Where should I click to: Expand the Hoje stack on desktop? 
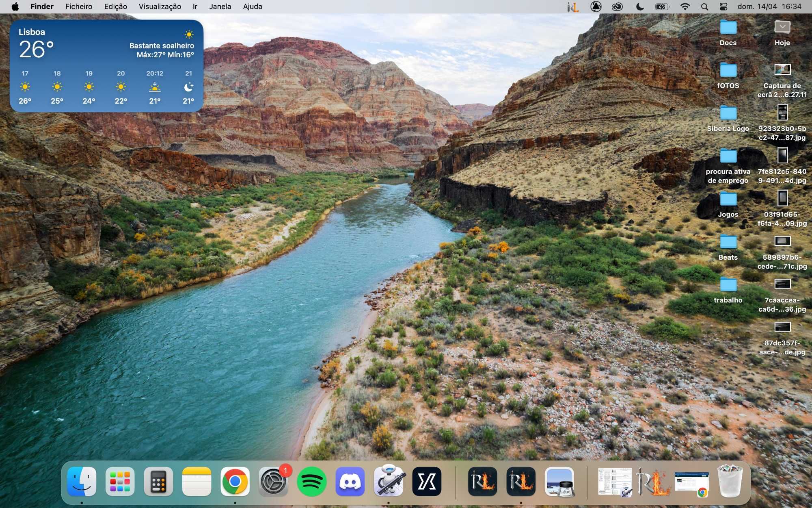coord(782,33)
